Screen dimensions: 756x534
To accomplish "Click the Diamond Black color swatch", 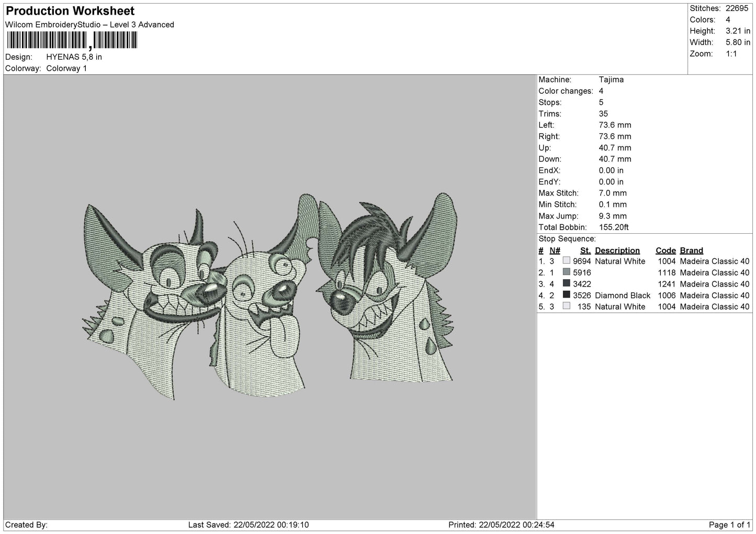I will [566, 295].
